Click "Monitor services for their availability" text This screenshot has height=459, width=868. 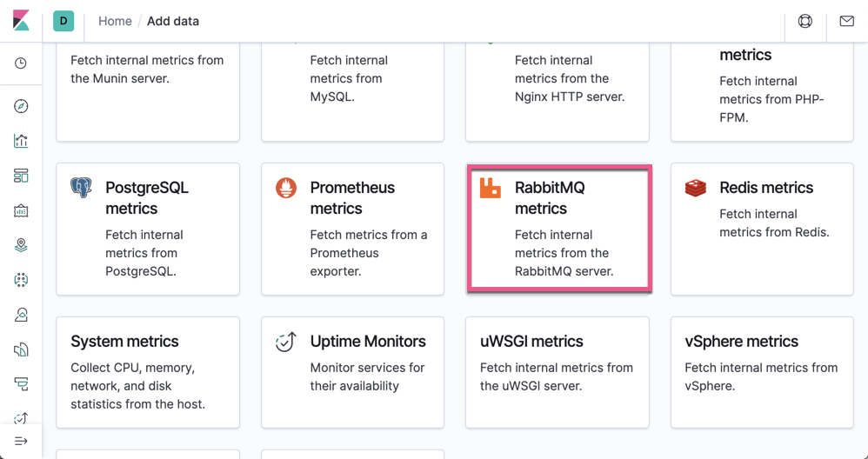368,376
